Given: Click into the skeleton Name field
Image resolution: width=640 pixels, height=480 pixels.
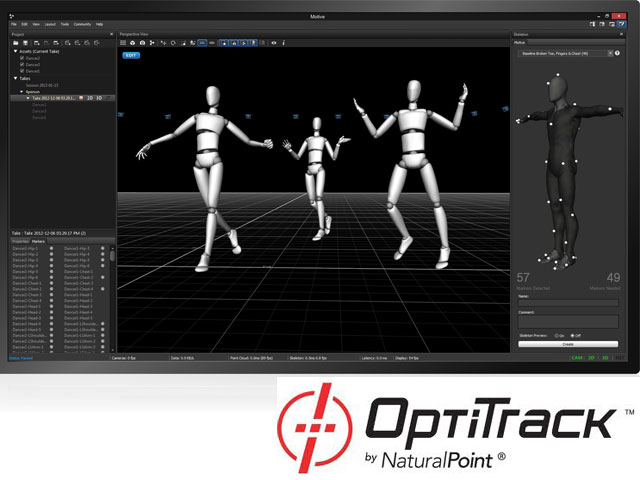Looking at the screenshot, I should click(x=568, y=303).
